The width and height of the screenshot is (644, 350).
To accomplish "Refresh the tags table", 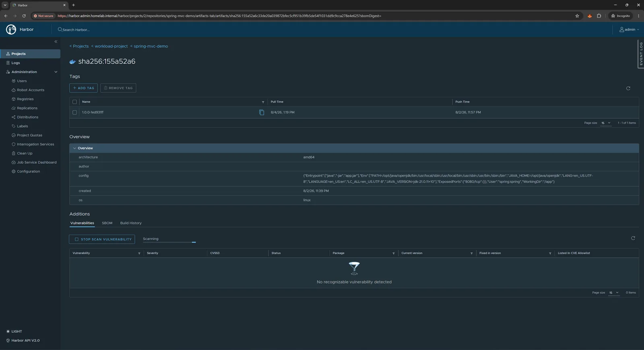I will point(628,88).
